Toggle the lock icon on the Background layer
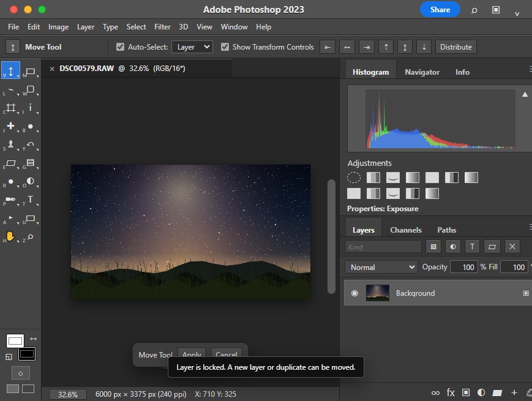Viewport: 532px width, 401px height. (x=525, y=293)
